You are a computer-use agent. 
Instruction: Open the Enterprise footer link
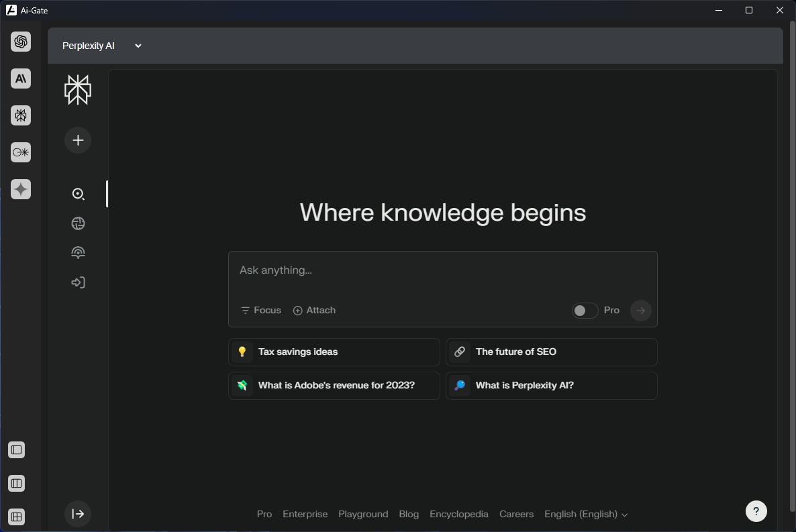click(x=305, y=515)
